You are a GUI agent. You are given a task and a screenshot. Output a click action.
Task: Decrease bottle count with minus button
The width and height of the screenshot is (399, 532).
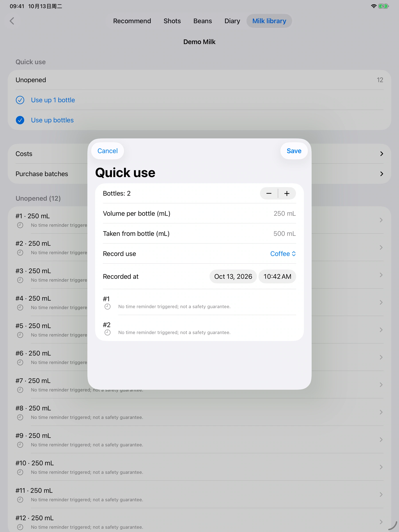point(269,193)
